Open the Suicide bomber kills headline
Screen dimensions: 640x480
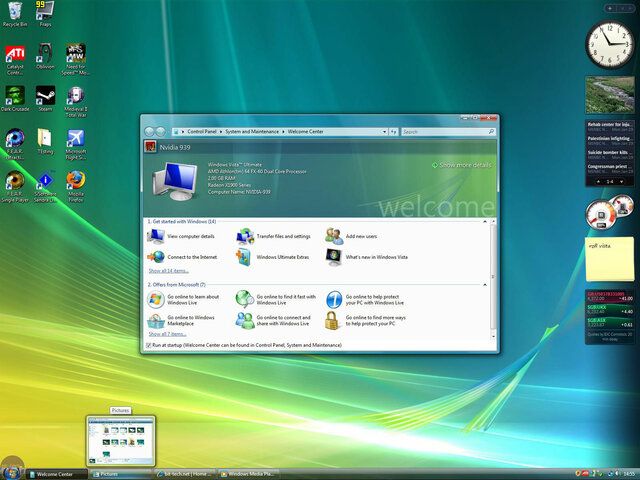[x=610, y=155]
